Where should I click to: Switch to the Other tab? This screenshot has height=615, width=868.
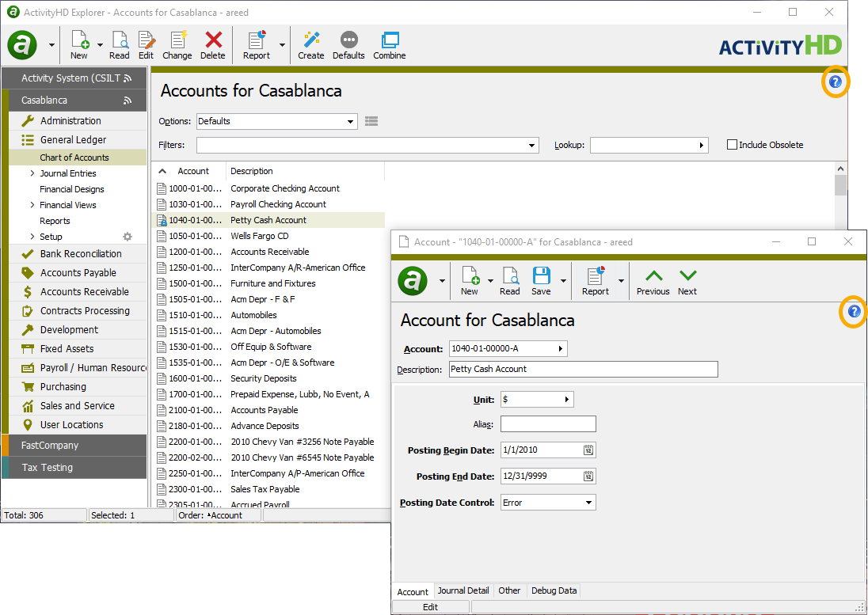tap(509, 590)
